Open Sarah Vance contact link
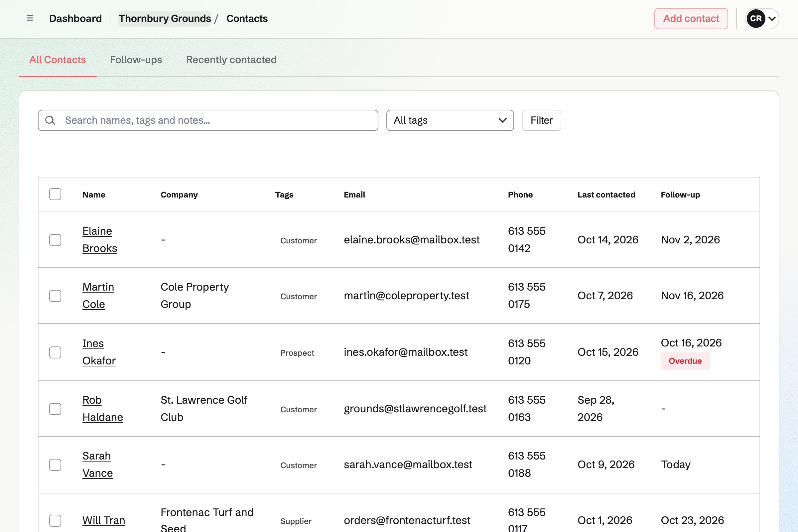Screen dimensions: 798x532 click(97, 465)
